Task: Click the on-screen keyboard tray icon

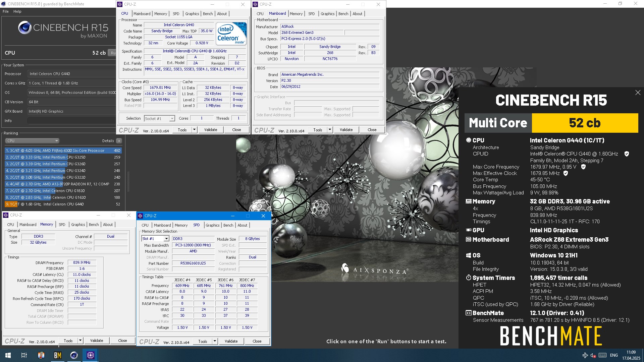Action: (x=602, y=355)
